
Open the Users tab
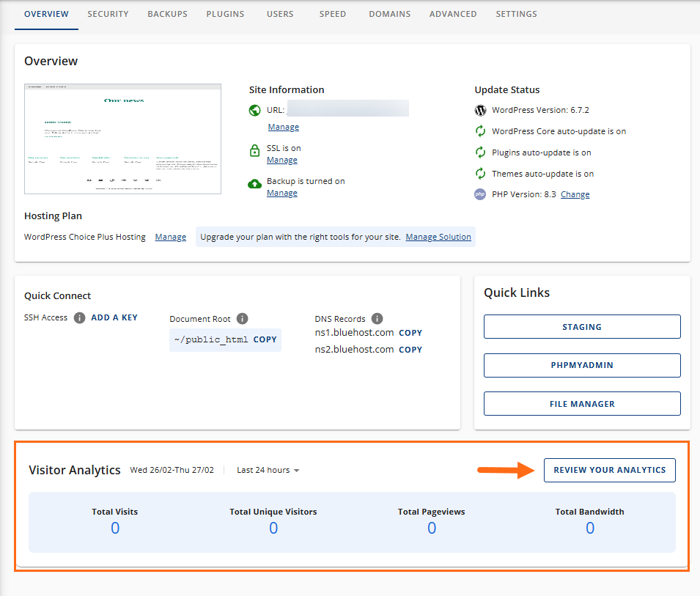coord(280,14)
